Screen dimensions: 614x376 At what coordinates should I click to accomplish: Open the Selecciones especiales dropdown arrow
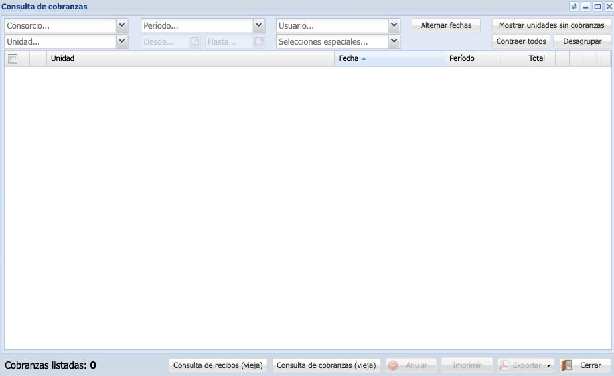pos(394,42)
